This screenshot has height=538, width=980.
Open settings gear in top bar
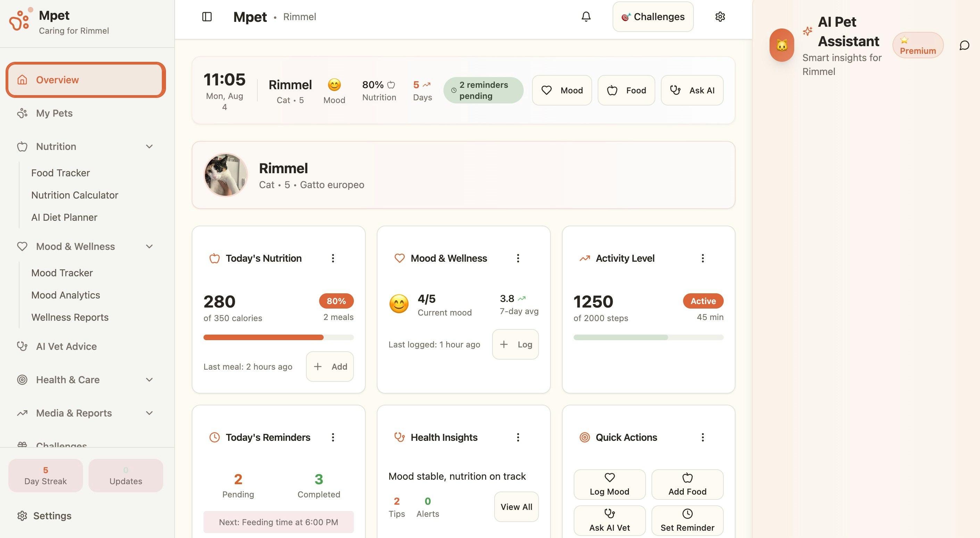coord(720,17)
